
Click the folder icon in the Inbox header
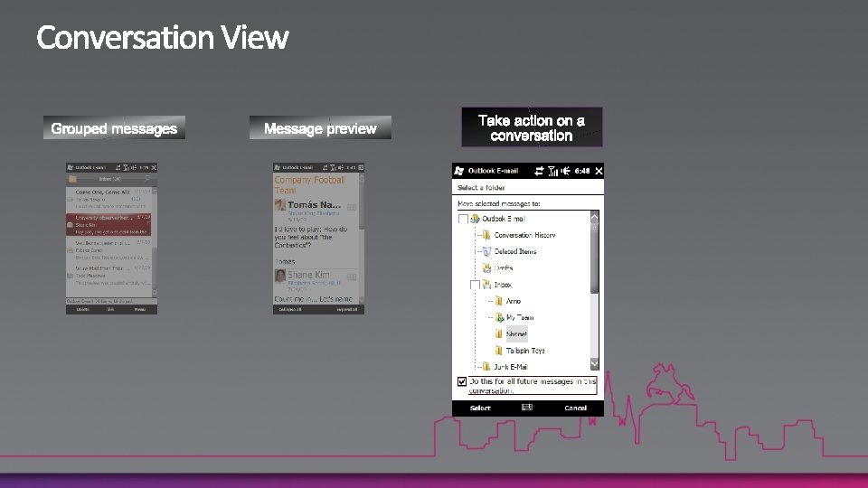[72, 179]
